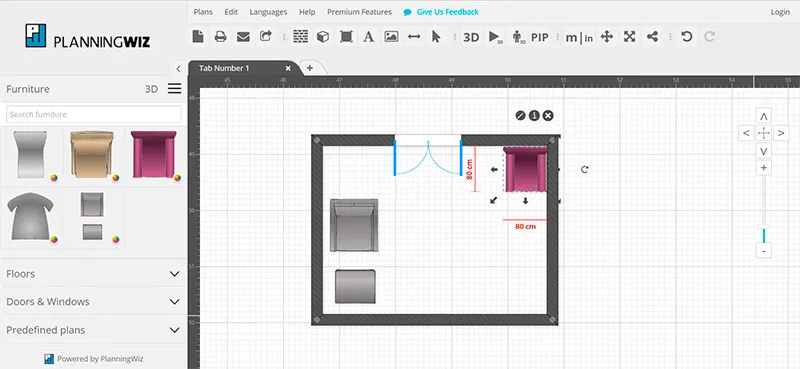Delete the selected armchair with the X icon
Image resolution: width=800 pixels, height=369 pixels.
coord(548,115)
